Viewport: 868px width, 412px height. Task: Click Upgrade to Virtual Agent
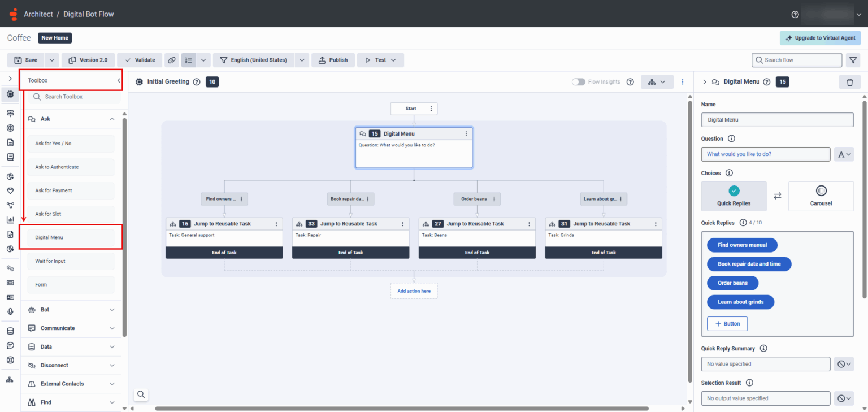(x=820, y=38)
